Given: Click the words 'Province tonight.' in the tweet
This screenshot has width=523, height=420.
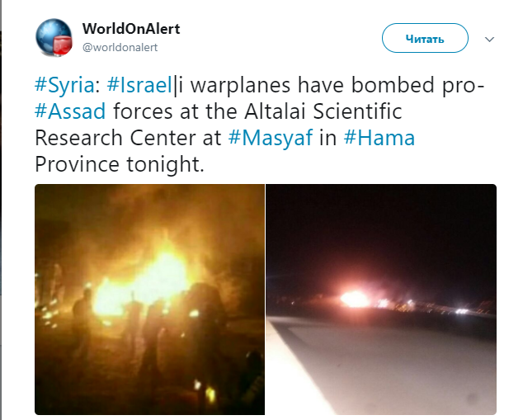Looking at the screenshot, I should [120, 164].
